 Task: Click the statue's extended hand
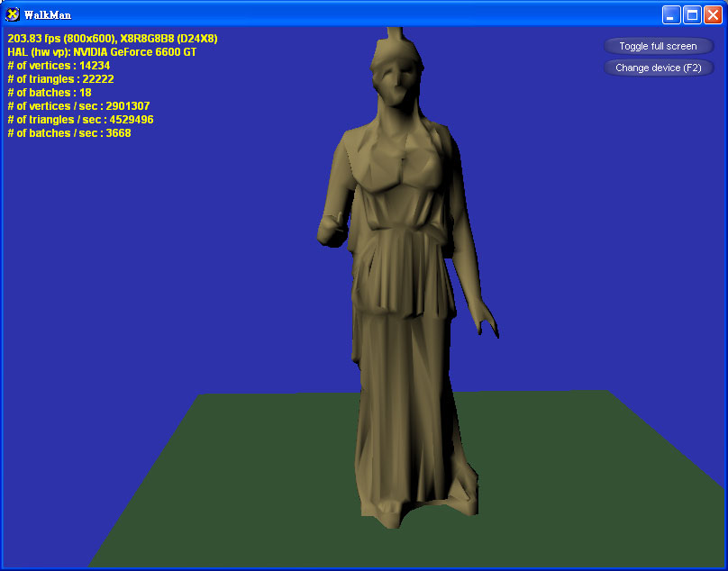[x=487, y=316]
